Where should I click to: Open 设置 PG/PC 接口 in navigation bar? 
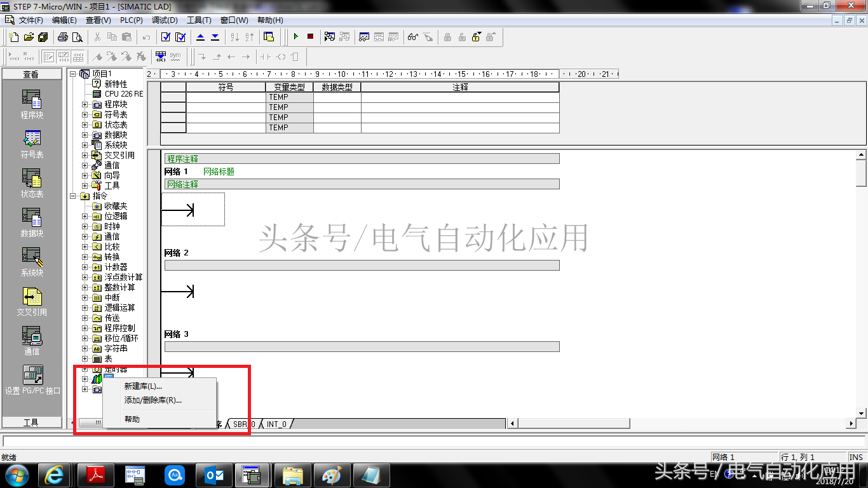pos(32,380)
